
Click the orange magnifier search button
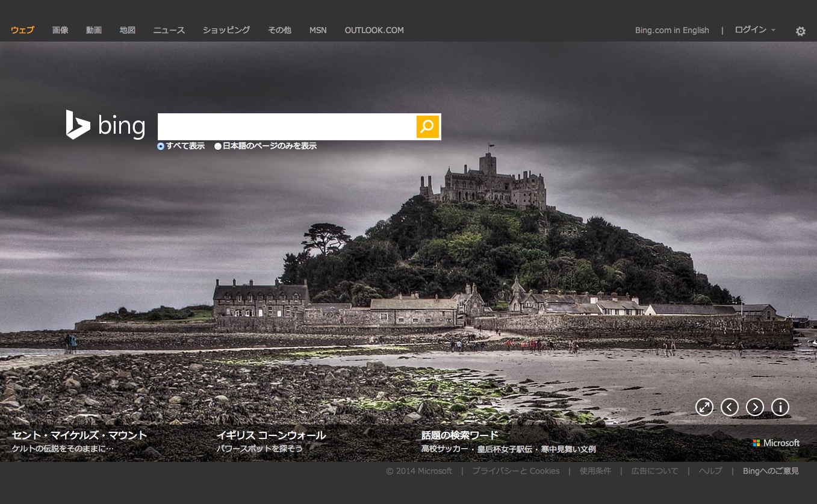(427, 126)
